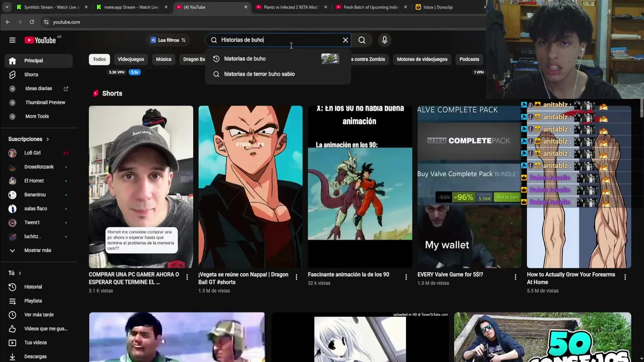This screenshot has width=644, height=362.
Task: Open options for COMPRAR UNA PC GAMER short
Action: click(187, 277)
